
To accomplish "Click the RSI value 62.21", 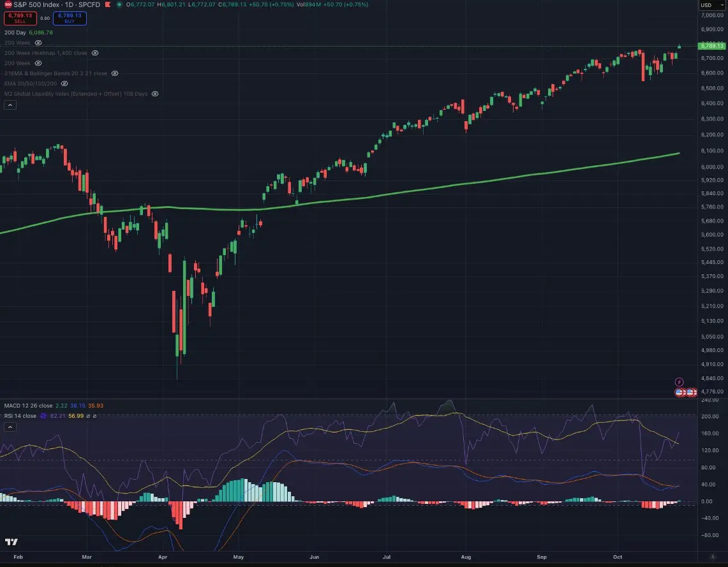I will click(57, 416).
